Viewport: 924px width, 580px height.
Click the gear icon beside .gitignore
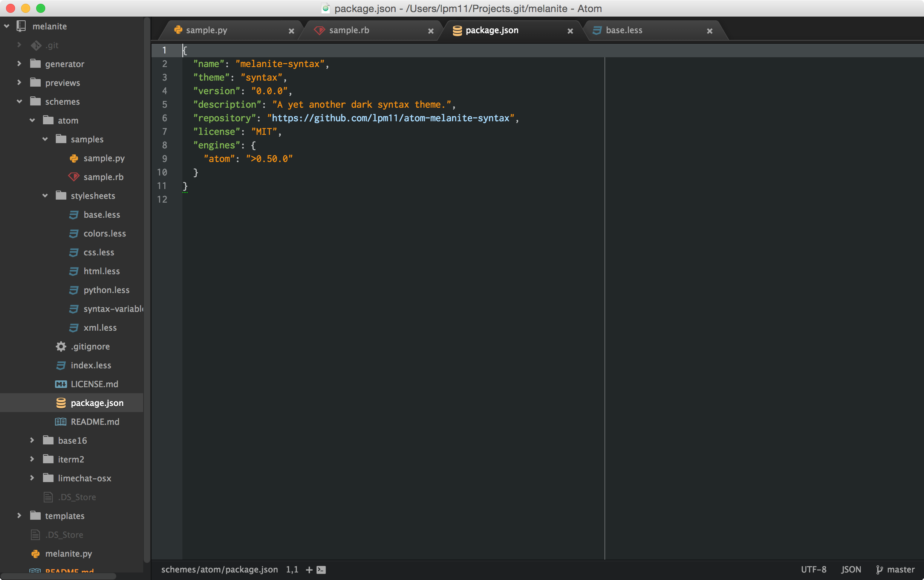point(61,346)
